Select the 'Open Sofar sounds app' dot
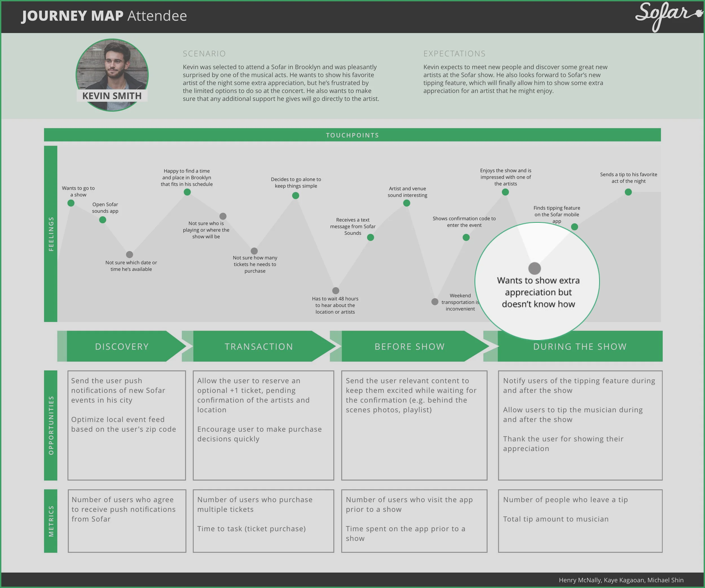Viewport: 705px width, 588px height. pos(103,220)
